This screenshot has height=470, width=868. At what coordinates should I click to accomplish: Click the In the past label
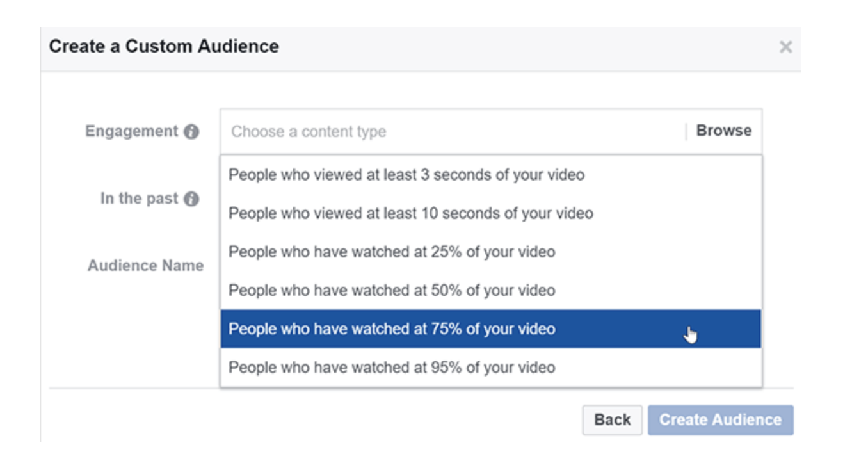click(x=139, y=199)
